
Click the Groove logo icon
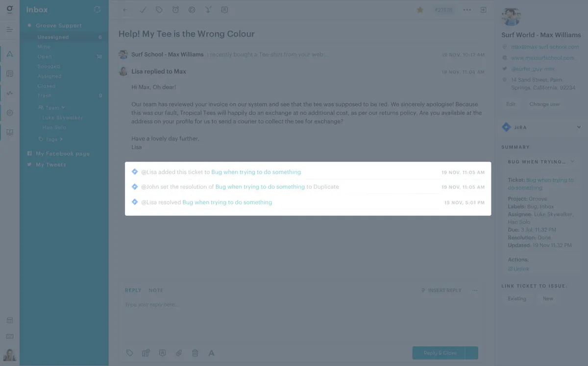[x=9, y=9]
